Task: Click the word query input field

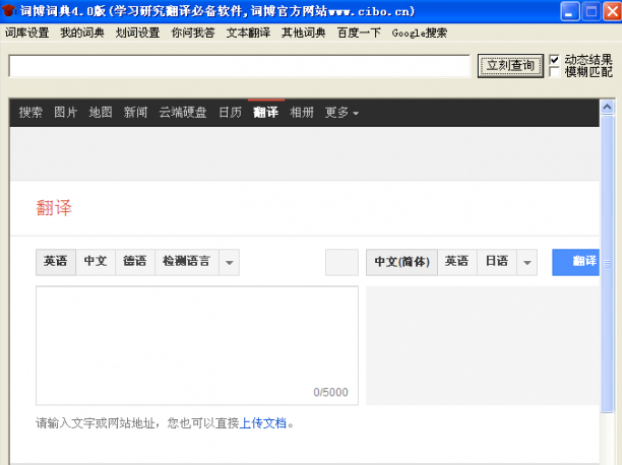Action: (239, 66)
